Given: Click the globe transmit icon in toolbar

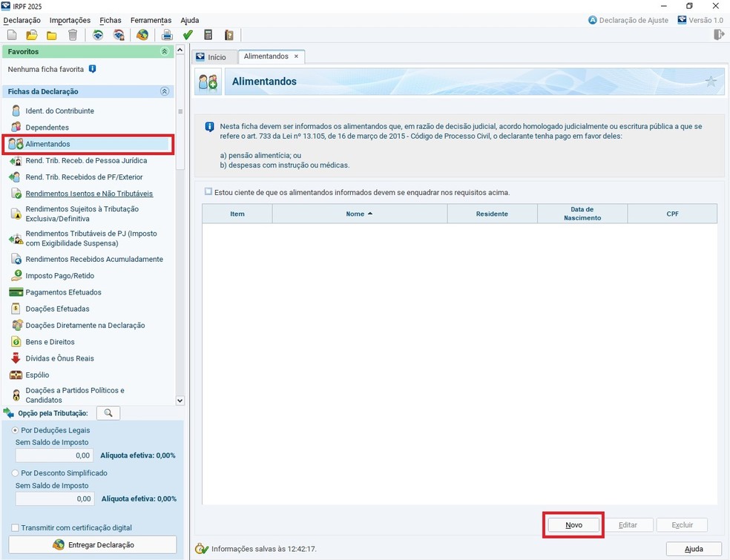Looking at the screenshot, I should pos(142,35).
